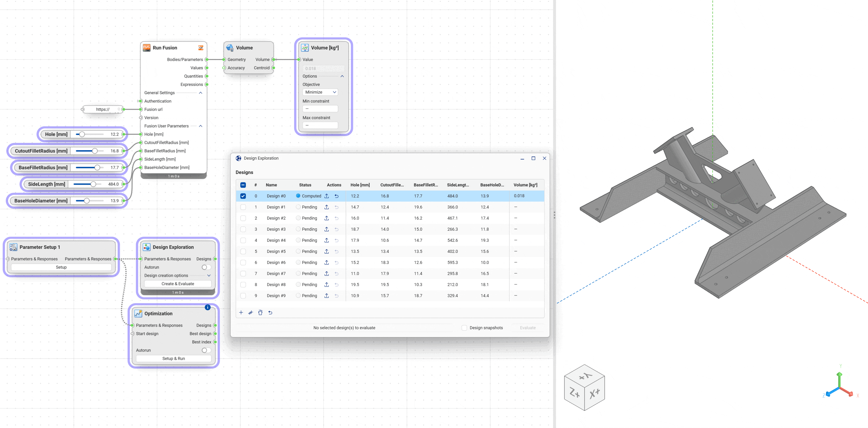Open the Objective Minimize dropdown
The height and width of the screenshot is (428, 868).
[320, 92]
